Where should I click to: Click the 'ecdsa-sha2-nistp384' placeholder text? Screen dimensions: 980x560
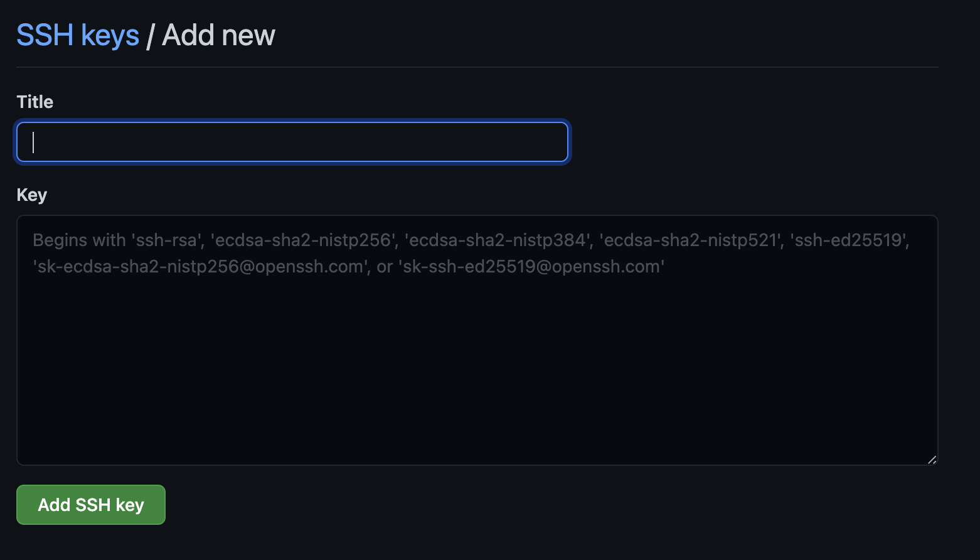[x=498, y=240]
